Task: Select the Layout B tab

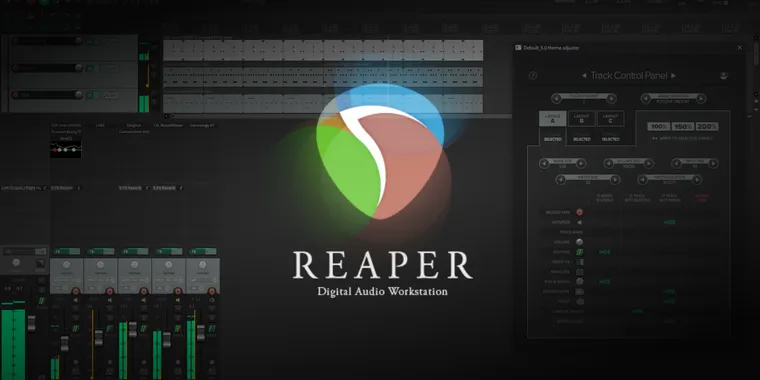Action: pos(582,118)
